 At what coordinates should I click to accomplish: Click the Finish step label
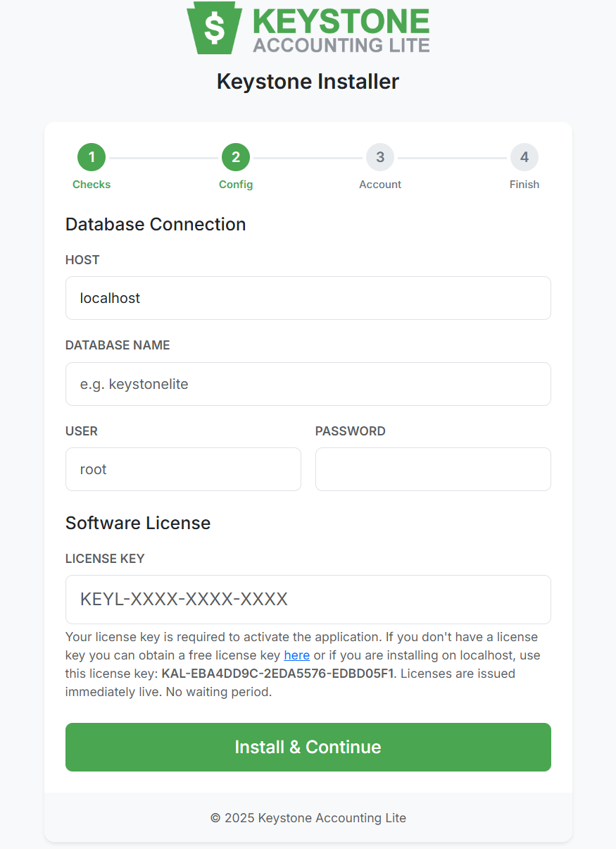(524, 184)
